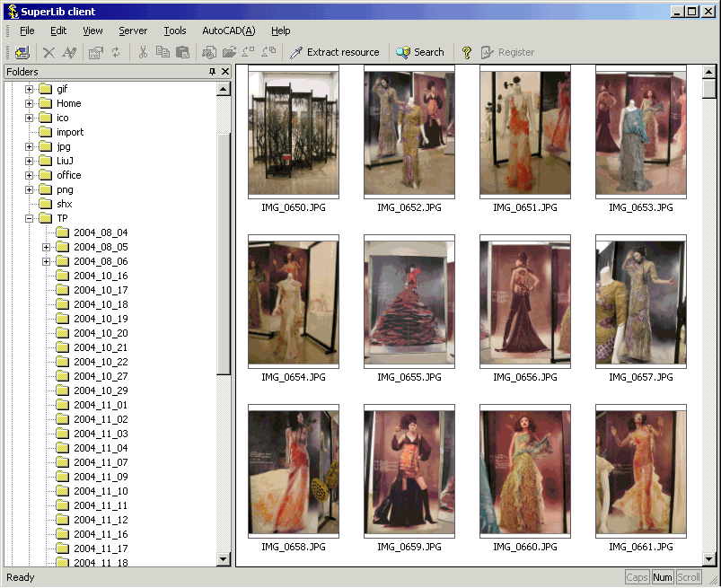Viewport: 721px width, 588px height.
Task: Select the IMG_0655.JPG thumbnail
Action: [409, 300]
